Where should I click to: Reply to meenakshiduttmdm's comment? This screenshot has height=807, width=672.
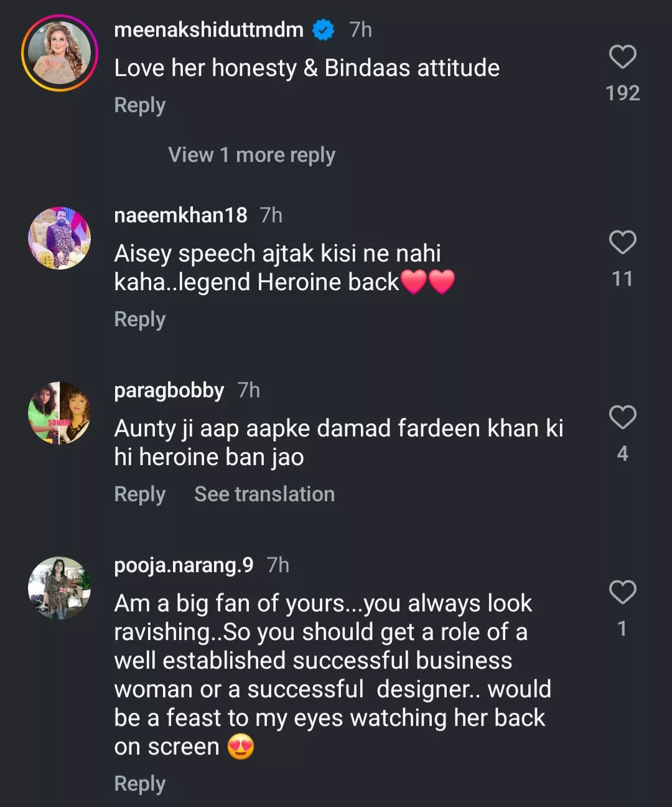pos(139,105)
